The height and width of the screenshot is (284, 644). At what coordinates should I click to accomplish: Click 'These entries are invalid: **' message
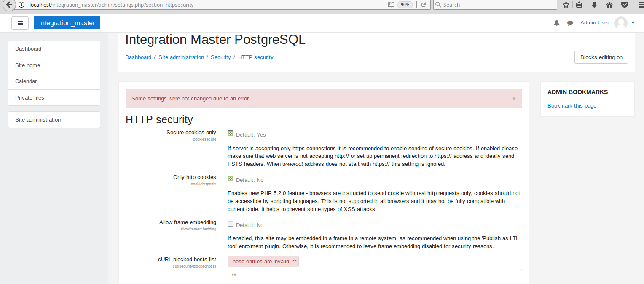coord(263,262)
